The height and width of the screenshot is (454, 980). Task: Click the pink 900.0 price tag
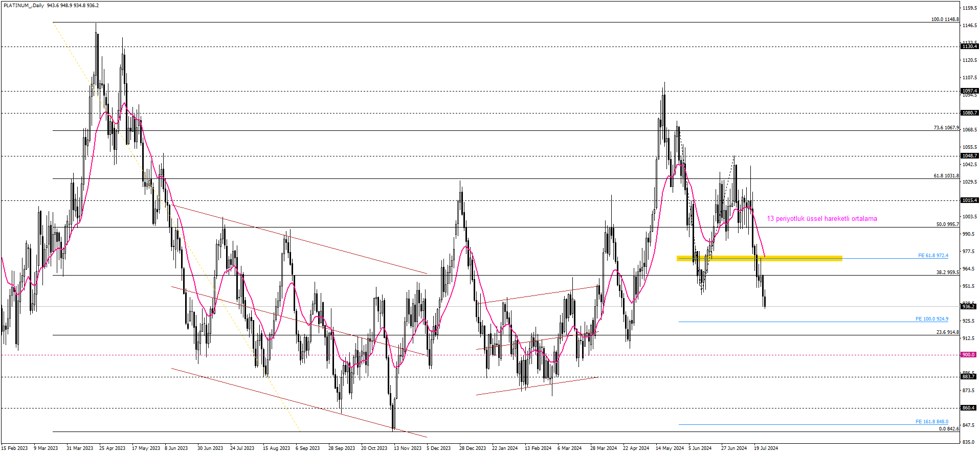coord(968,355)
